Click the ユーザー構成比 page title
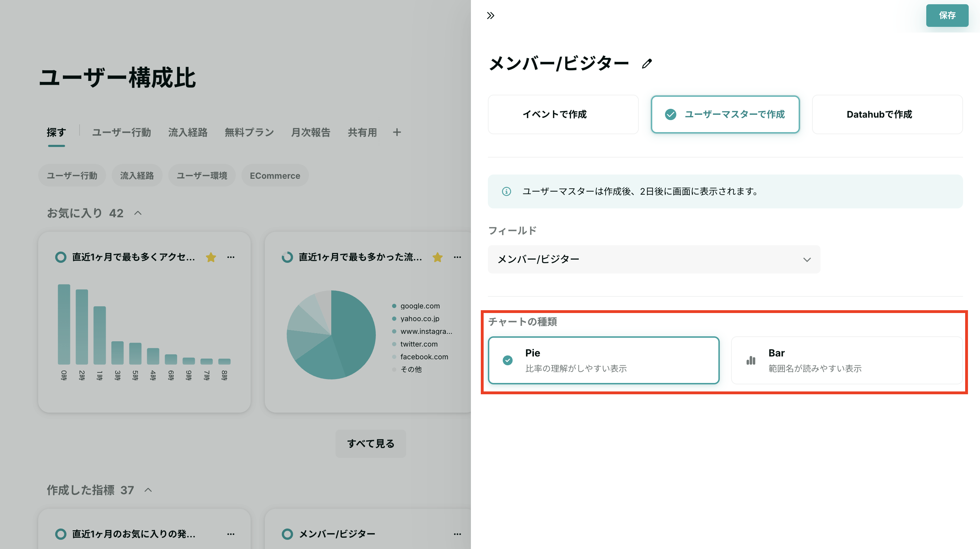980x549 pixels. coord(117,78)
